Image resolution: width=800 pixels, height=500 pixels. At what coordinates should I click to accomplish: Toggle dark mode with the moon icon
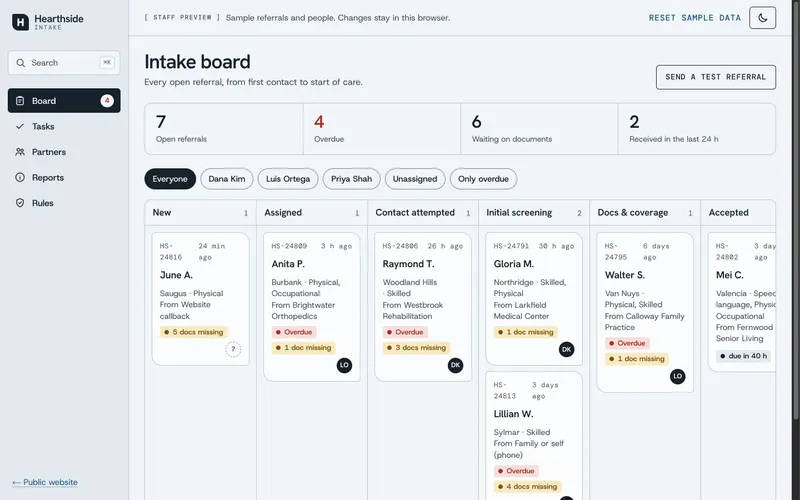(762, 18)
